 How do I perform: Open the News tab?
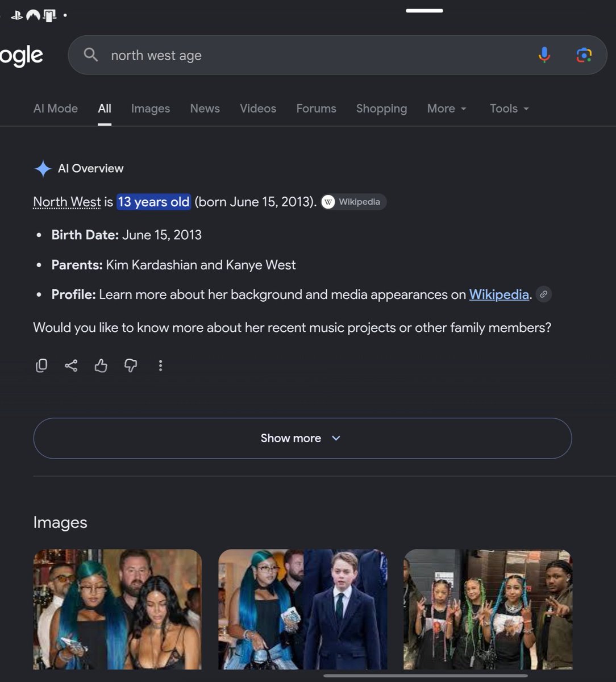[205, 109]
